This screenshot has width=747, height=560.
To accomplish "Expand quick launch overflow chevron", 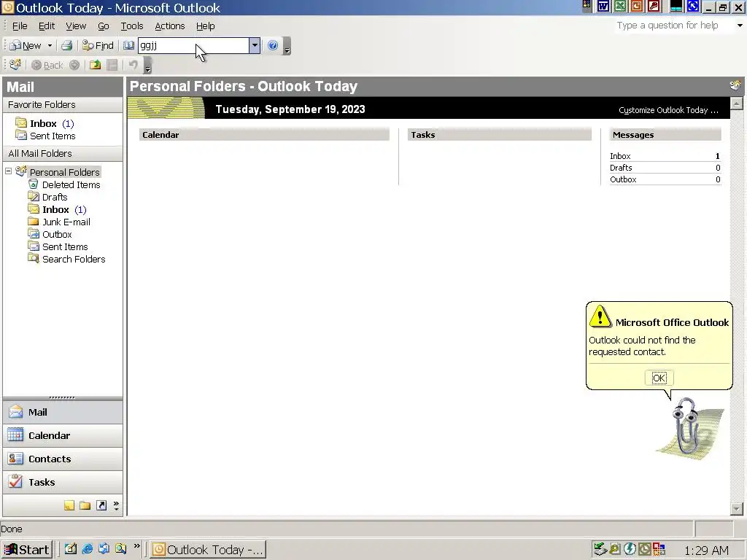I will 136,546.
